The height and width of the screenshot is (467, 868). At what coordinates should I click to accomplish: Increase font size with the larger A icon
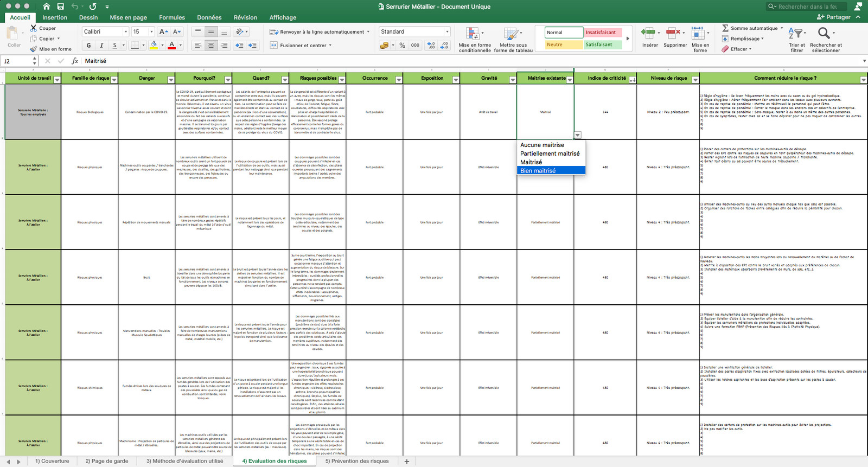164,32
